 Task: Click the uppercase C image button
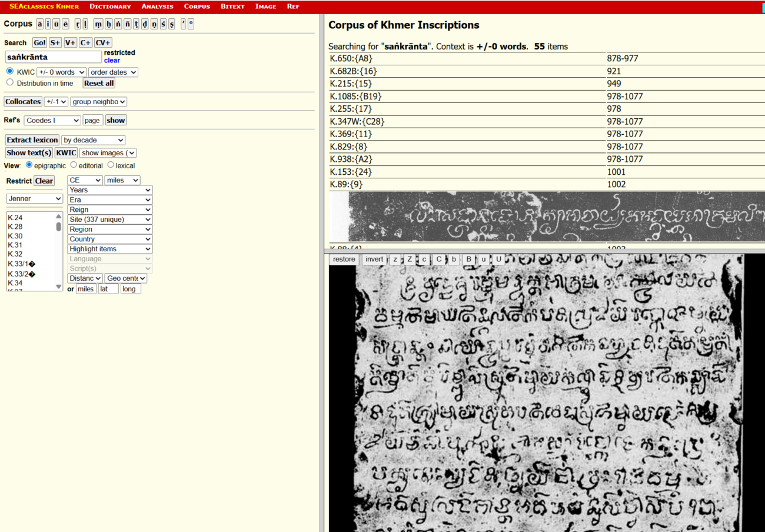click(x=438, y=260)
